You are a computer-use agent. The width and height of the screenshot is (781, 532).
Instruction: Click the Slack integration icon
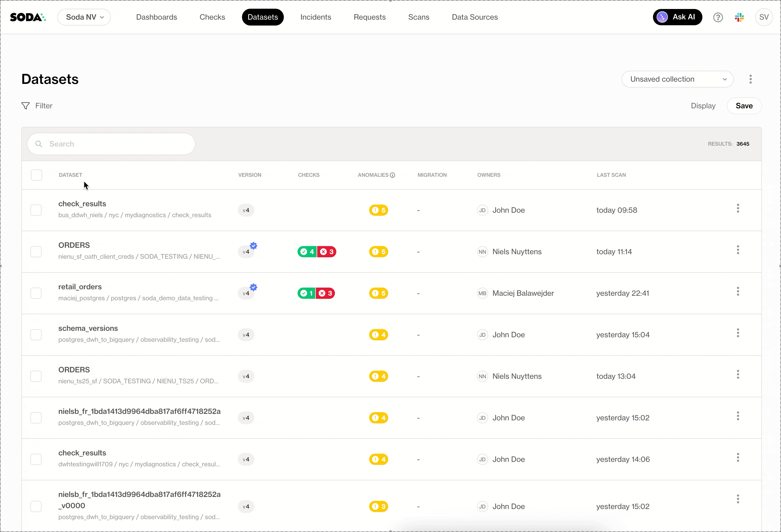(739, 17)
